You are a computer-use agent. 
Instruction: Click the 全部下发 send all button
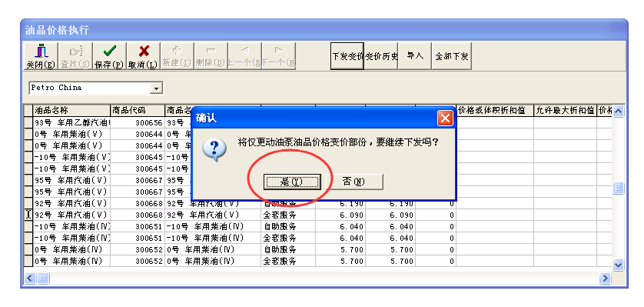pyautogui.click(x=452, y=56)
